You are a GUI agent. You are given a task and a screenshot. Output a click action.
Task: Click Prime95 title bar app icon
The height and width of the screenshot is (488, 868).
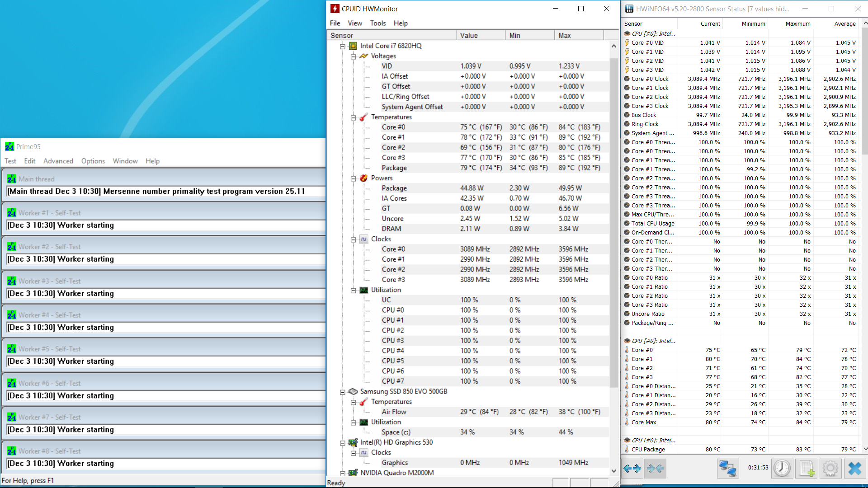click(x=9, y=146)
